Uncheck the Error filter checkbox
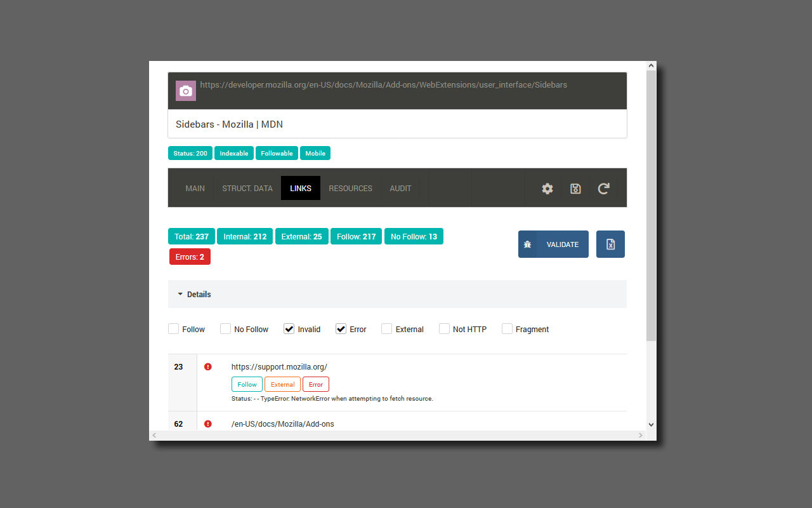 coord(341,329)
